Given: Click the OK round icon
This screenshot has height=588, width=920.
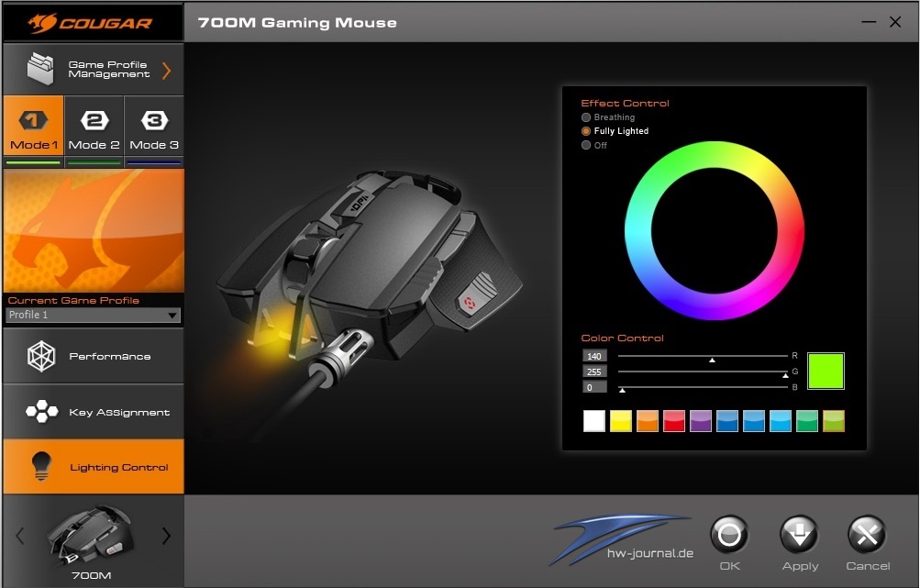Looking at the screenshot, I should tap(729, 535).
